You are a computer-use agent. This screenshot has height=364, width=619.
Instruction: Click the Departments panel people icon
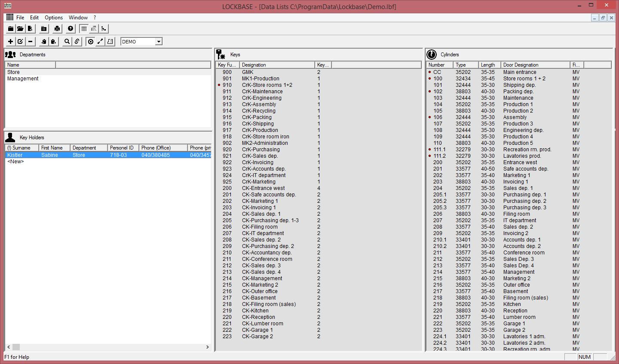pyautogui.click(x=10, y=55)
